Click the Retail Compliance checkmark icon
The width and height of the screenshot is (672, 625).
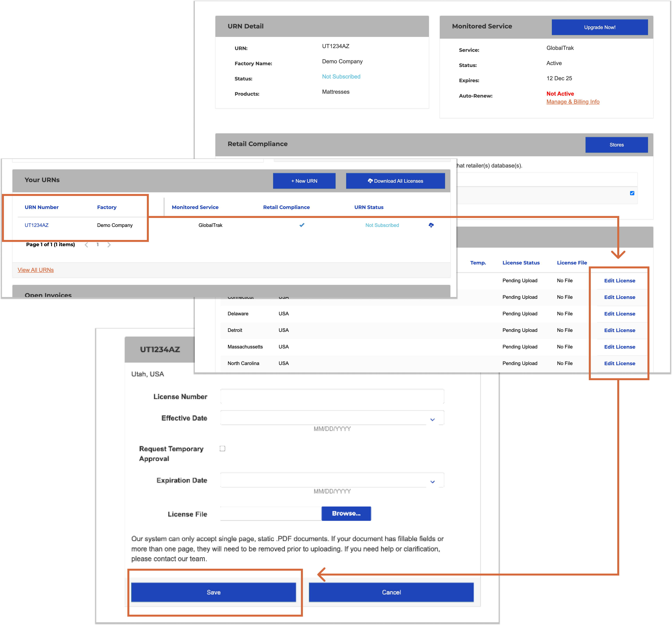(x=302, y=225)
